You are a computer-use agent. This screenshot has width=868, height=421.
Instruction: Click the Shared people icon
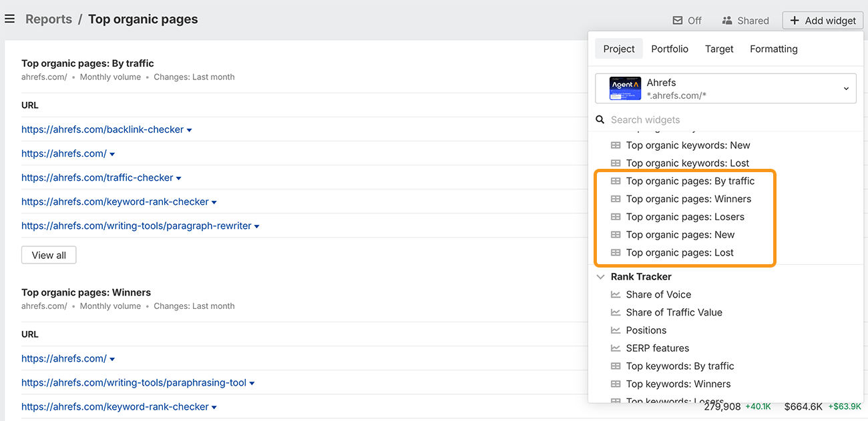click(727, 20)
